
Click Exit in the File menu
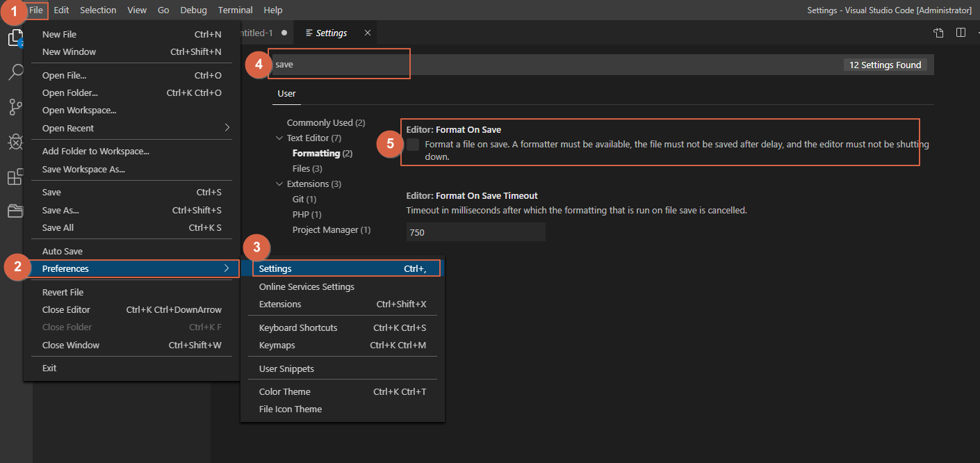point(131,368)
